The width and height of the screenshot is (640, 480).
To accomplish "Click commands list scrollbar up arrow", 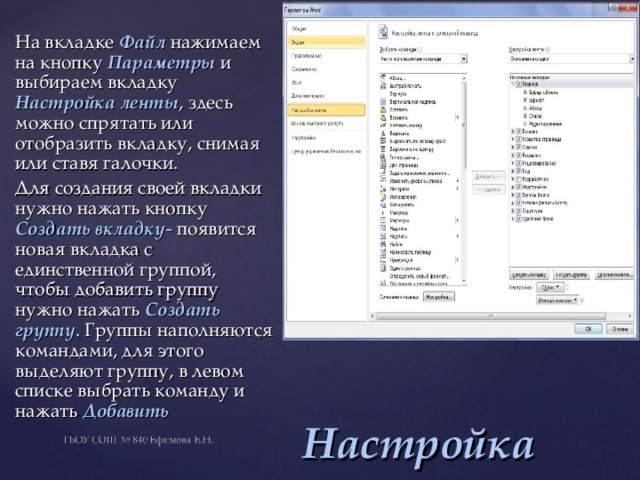I will pyautogui.click(x=464, y=78).
